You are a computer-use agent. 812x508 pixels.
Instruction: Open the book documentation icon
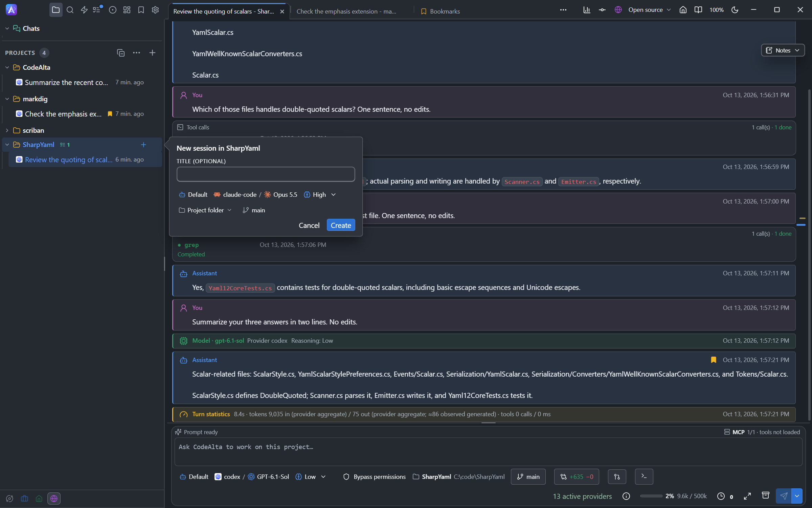[698, 10]
